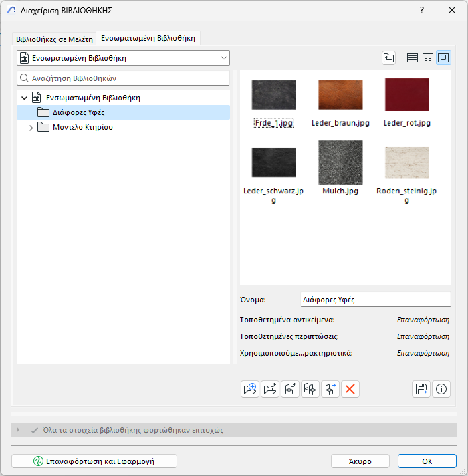
Task: Click the help question mark
Action: click(x=422, y=10)
